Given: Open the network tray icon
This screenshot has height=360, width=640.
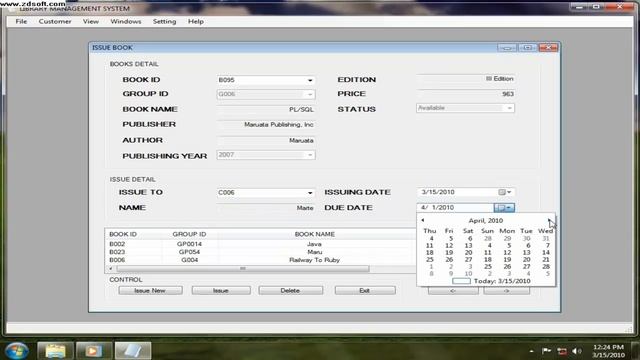Looking at the screenshot, I should 562,351.
